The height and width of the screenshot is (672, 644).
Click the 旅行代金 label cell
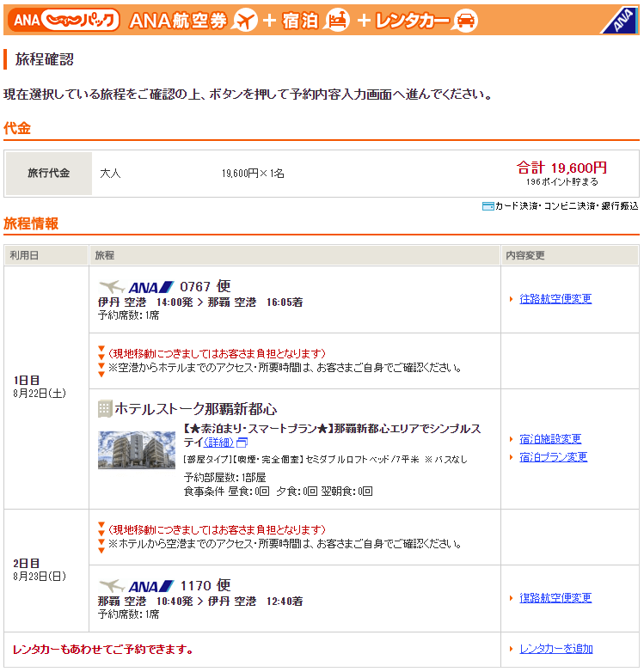tap(49, 174)
